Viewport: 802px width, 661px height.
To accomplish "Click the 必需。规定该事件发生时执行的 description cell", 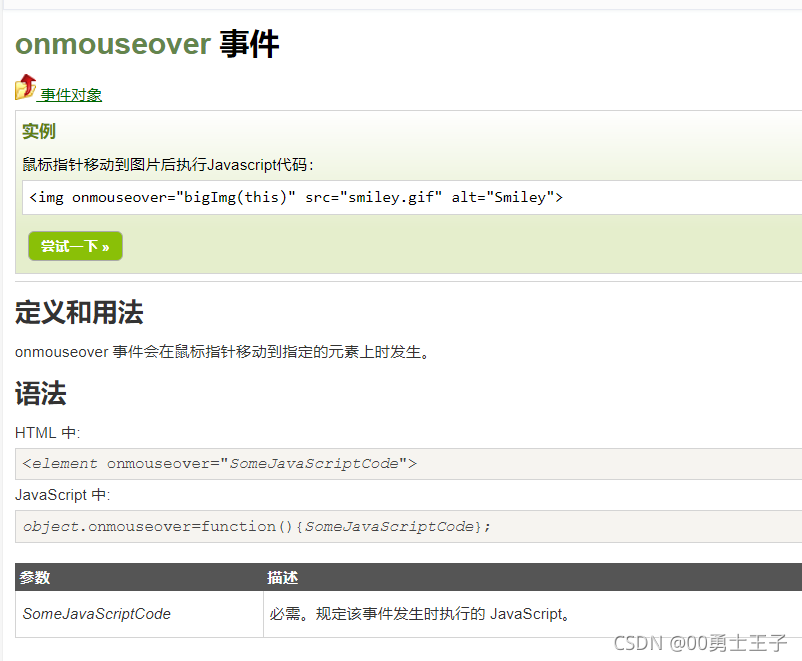I will click(532, 614).
